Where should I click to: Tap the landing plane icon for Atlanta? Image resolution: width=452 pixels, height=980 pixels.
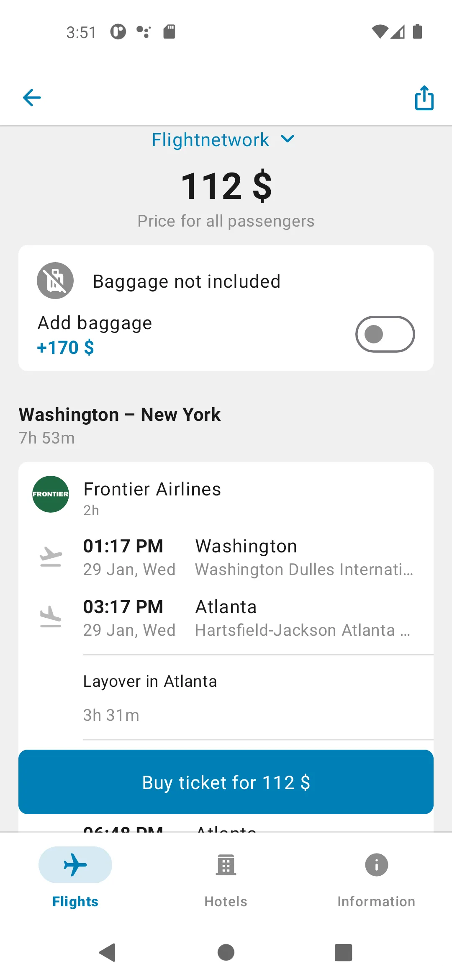coord(51,616)
